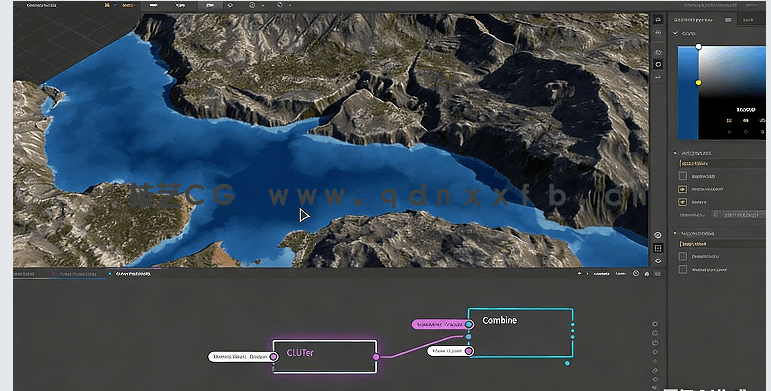The image size is (771, 391).
Task: Open the dropdown arrow after the clock-like icon
Action: click(263, 5)
